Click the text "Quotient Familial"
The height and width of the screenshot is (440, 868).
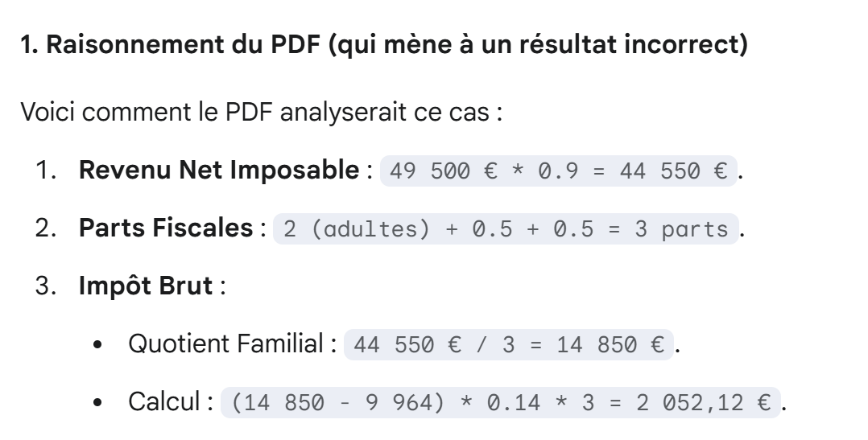[x=225, y=345]
